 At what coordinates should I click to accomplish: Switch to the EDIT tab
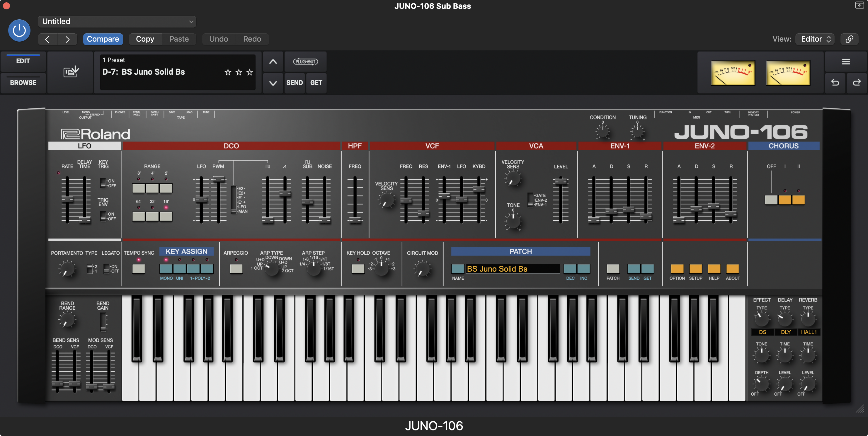(x=23, y=61)
